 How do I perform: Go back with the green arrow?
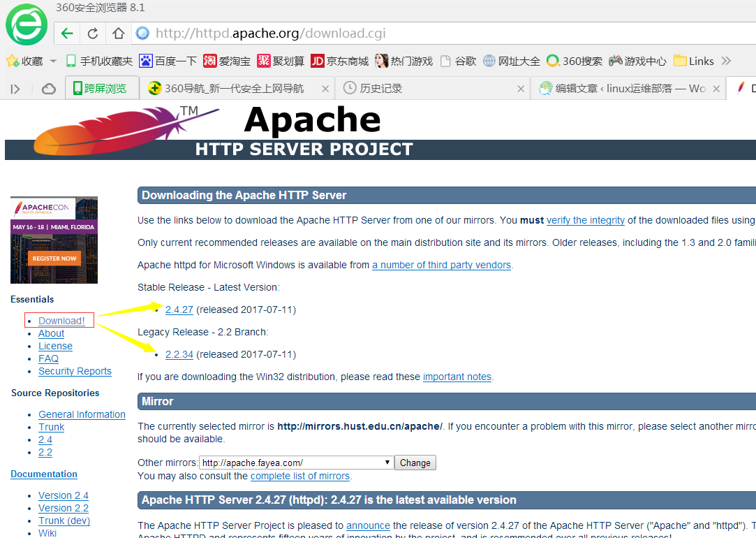click(x=67, y=34)
